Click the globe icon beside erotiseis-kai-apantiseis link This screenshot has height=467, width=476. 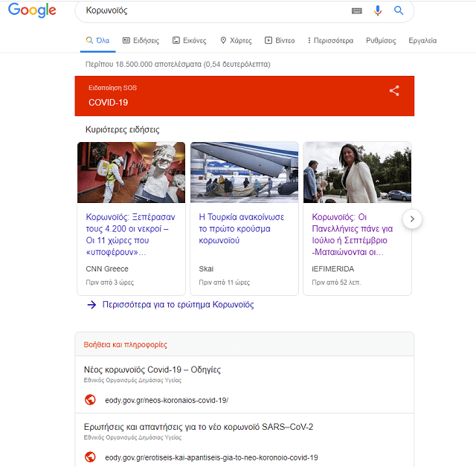click(x=90, y=457)
